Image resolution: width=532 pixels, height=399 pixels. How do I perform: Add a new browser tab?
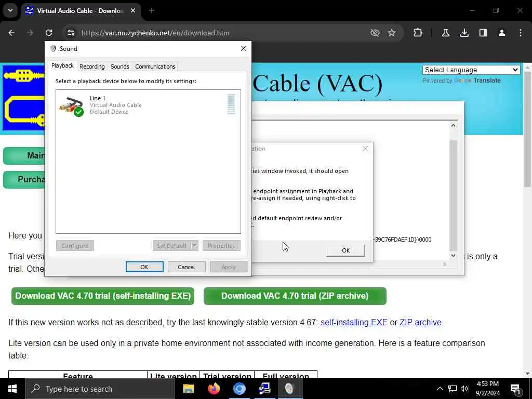click(152, 10)
